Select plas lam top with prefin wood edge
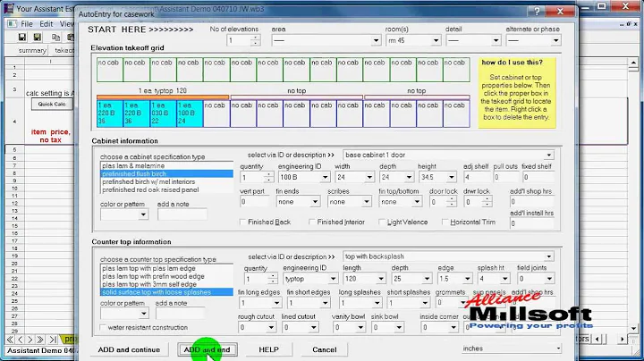Image resolution: width=644 pixels, height=361 pixels. pos(166,276)
